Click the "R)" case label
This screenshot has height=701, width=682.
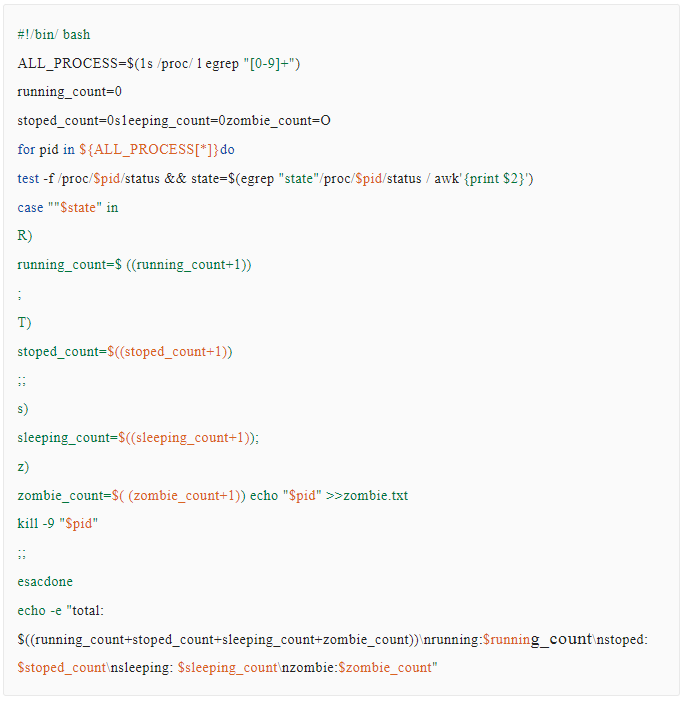pos(25,236)
